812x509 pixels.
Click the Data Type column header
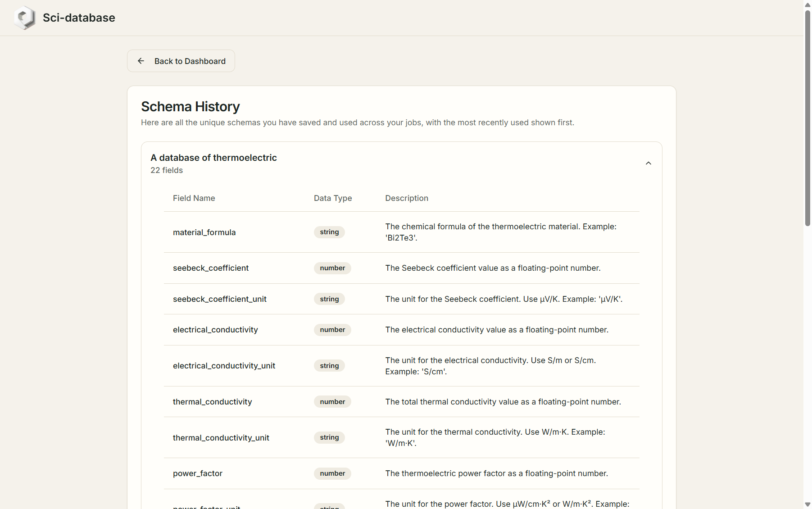(333, 198)
